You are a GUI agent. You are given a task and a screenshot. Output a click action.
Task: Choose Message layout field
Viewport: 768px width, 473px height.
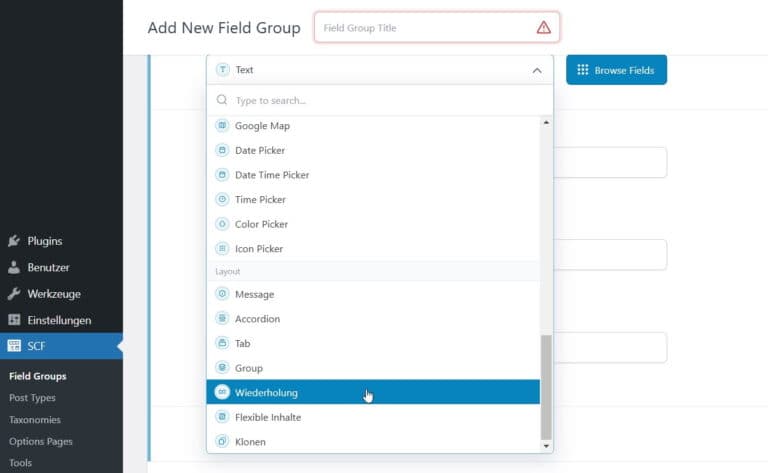click(373, 294)
